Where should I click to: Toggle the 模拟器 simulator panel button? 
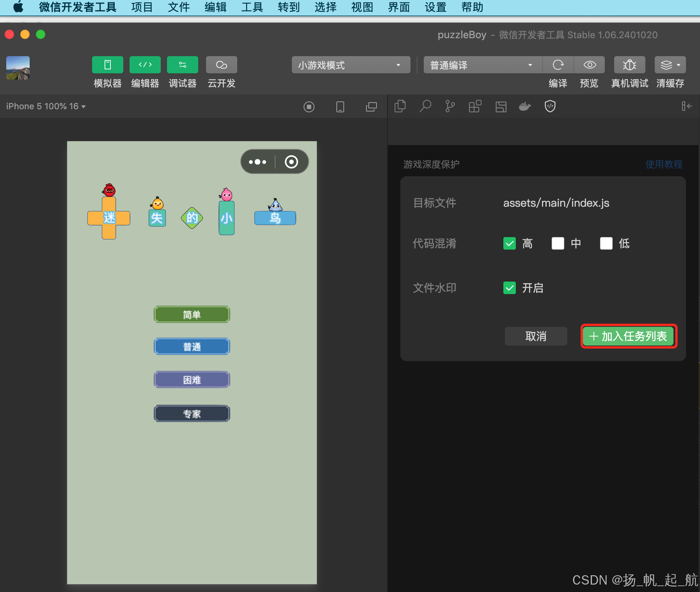pos(107,65)
